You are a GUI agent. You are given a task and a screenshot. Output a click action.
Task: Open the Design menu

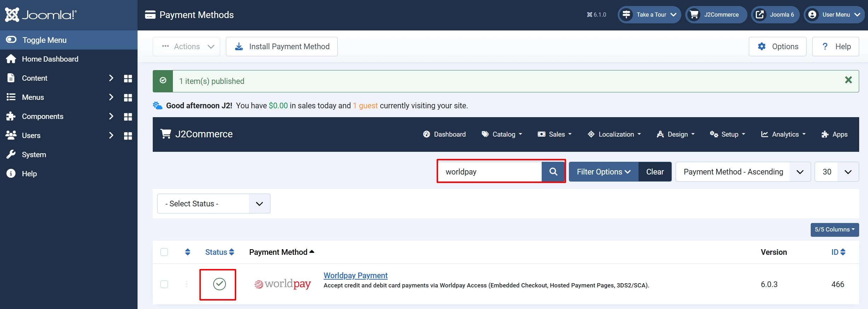pos(676,134)
